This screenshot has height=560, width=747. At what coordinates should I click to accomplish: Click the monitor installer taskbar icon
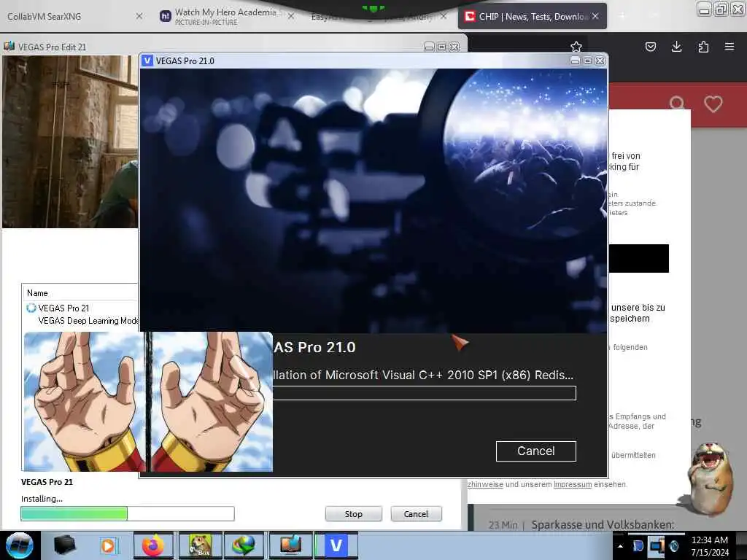(290, 545)
